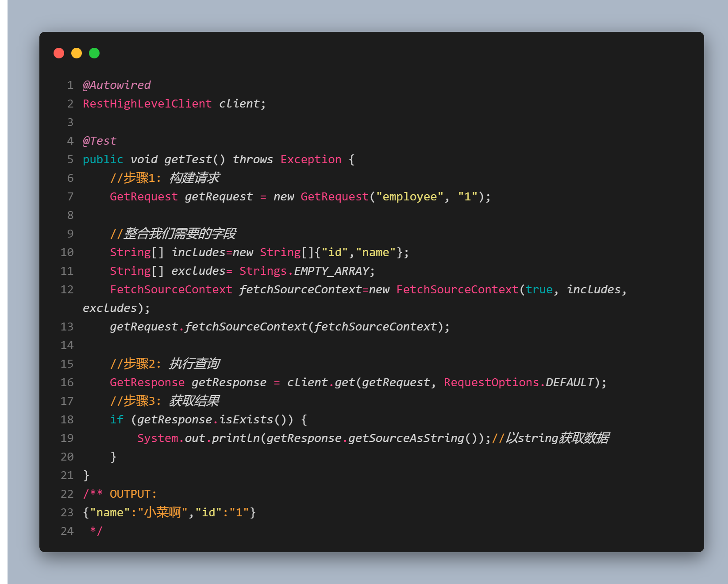
Task: Click the comment 步骤1: 构建请求
Action: 165,178
